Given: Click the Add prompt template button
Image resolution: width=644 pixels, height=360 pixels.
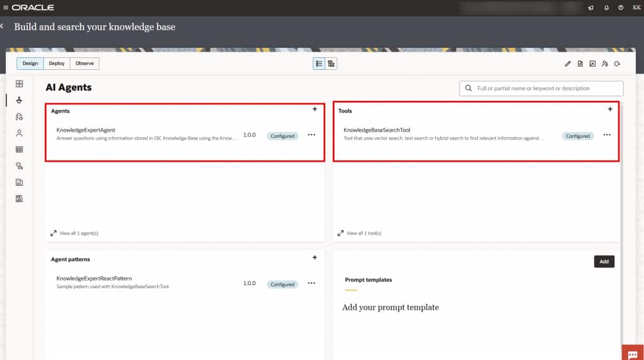Looking at the screenshot, I should coord(604,261).
